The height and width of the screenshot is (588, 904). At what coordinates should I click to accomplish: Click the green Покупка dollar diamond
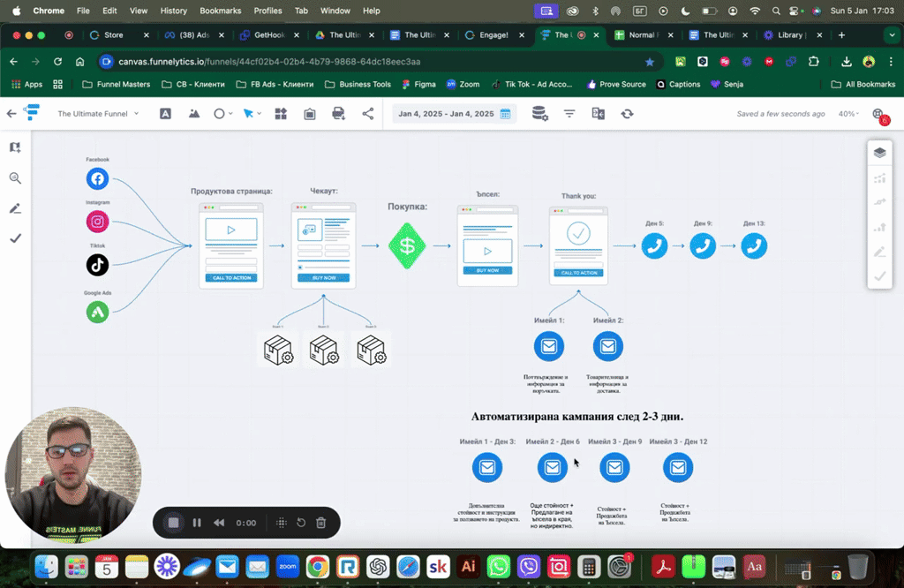[x=407, y=246]
